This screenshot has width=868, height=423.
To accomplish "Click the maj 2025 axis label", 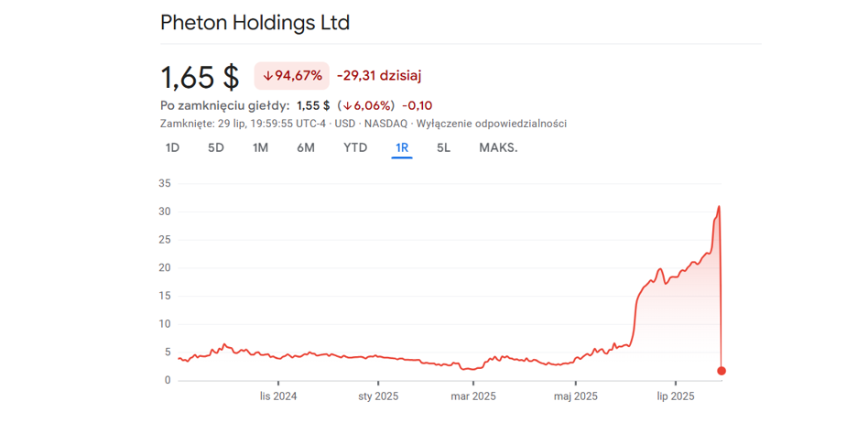I will (x=576, y=396).
